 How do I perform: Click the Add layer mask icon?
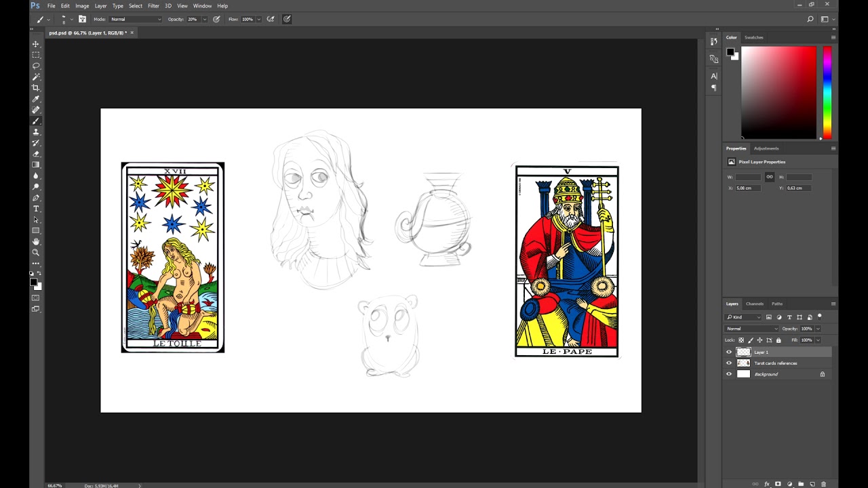(x=778, y=484)
